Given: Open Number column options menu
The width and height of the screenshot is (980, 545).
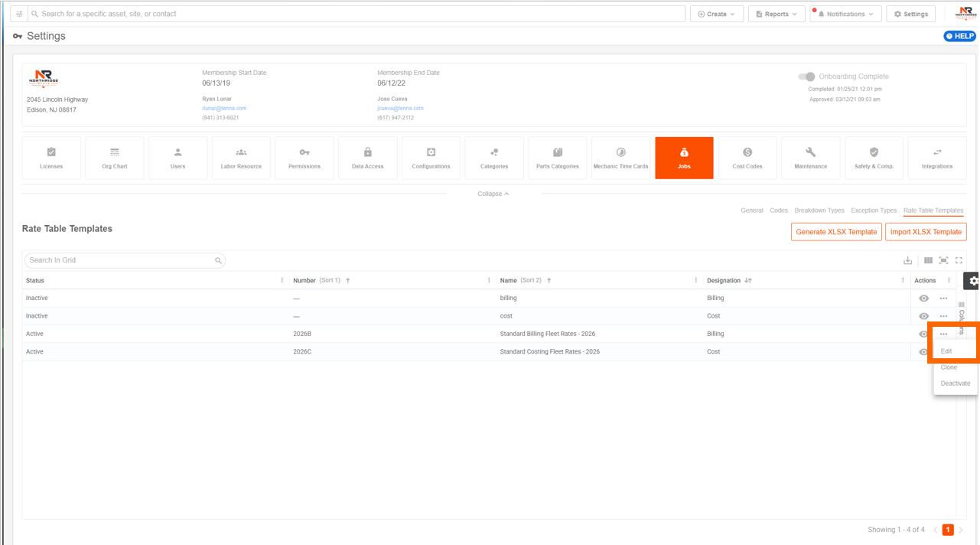Looking at the screenshot, I should coord(489,280).
